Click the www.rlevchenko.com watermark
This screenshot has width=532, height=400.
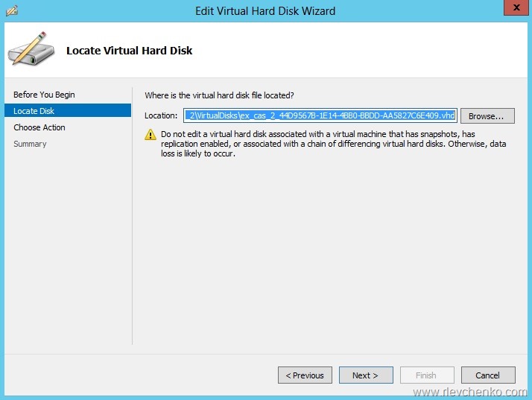point(469,392)
